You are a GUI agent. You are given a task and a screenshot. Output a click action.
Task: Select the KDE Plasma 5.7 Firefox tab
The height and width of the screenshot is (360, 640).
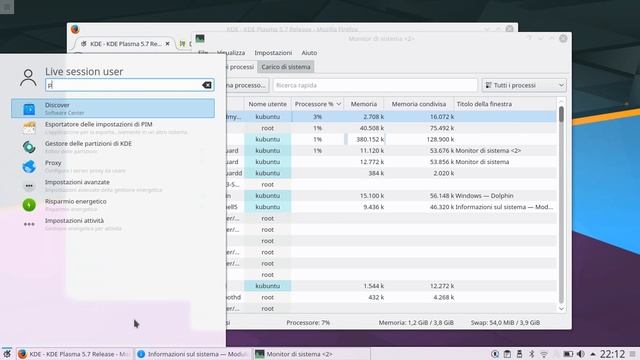pyautogui.click(x=125, y=44)
